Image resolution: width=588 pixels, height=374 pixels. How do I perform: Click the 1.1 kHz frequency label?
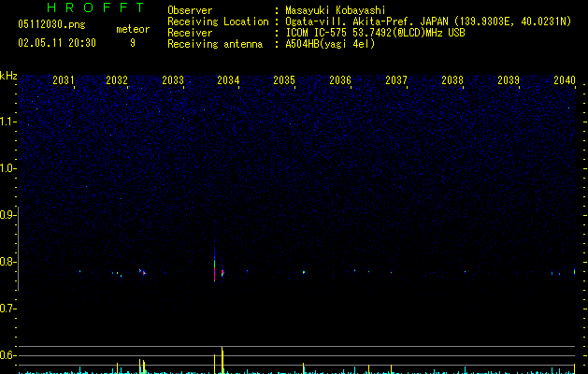click(x=7, y=122)
